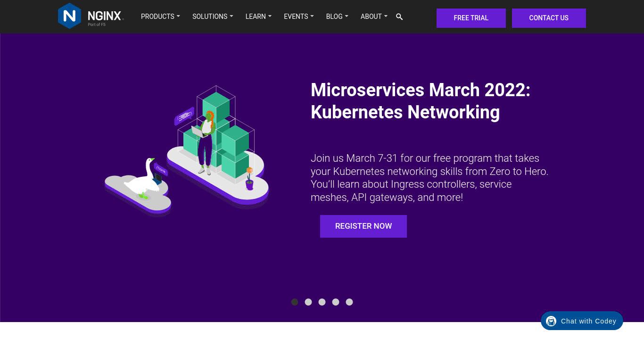Open the LEARN dropdown

(258, 17)
